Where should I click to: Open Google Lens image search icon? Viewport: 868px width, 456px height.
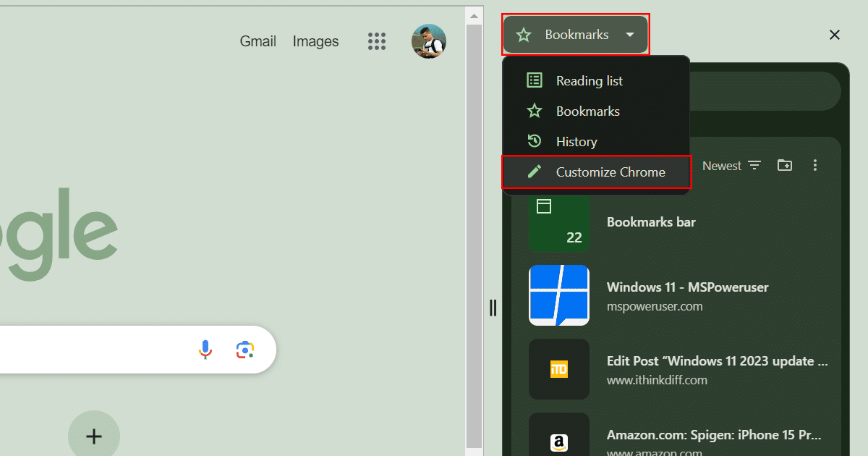tap(245, 350)
